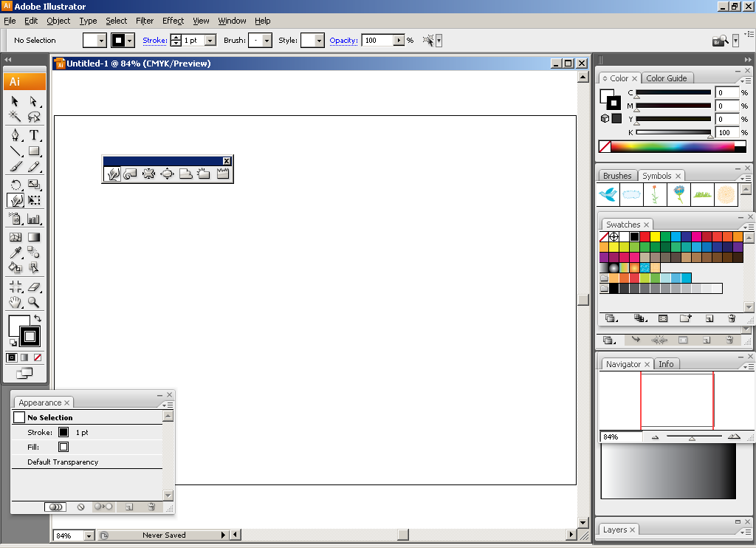Switch to Gradient mode button in toolbox
Image resolution: width=756 pixels, height=548 pixels.
click(x=24, y=357)
